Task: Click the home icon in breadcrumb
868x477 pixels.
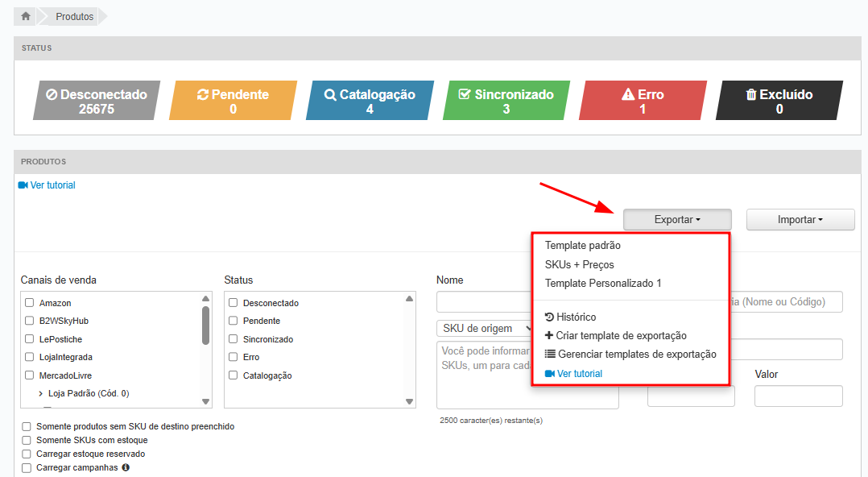Action: [x=26, y=16]
